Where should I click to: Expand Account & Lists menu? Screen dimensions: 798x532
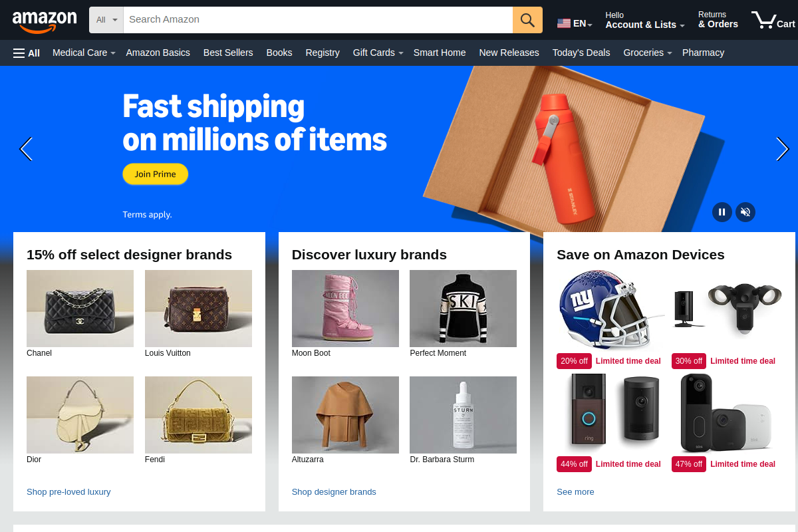click(644, 20)
